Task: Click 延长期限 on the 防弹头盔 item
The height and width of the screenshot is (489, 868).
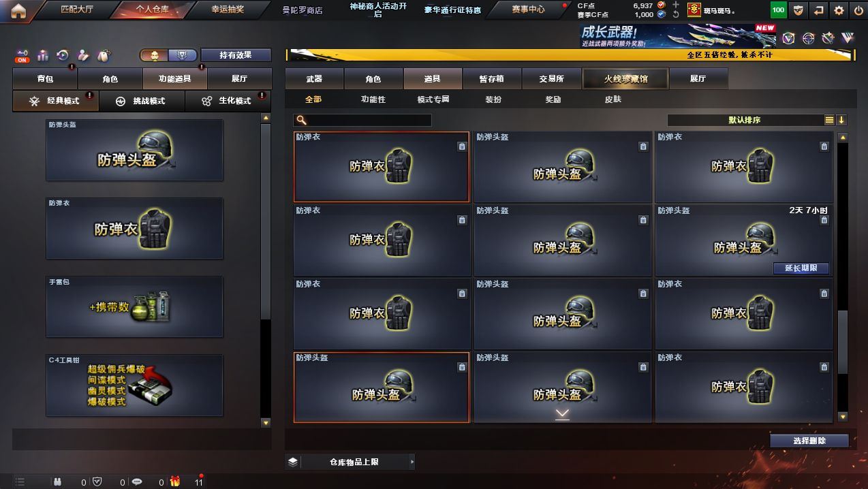Action: (x=801, y=268)
